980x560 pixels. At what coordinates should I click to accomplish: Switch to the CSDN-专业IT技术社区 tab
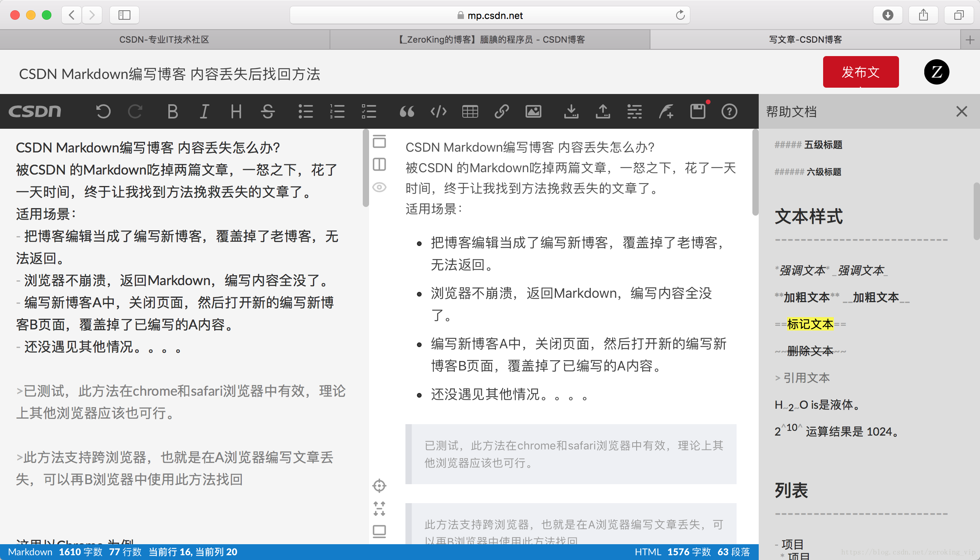(x=164, y=39)
